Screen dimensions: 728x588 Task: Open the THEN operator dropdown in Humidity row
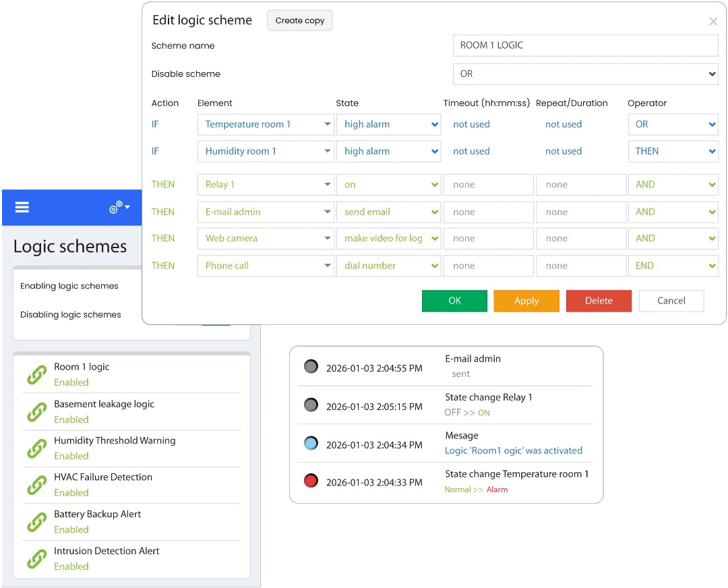click(x=673, y=152)
